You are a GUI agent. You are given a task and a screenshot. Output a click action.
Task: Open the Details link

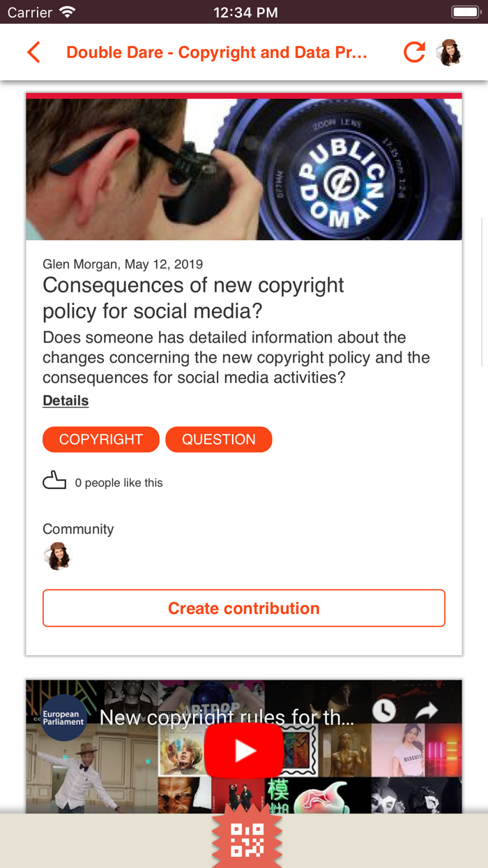click(66, 401)
